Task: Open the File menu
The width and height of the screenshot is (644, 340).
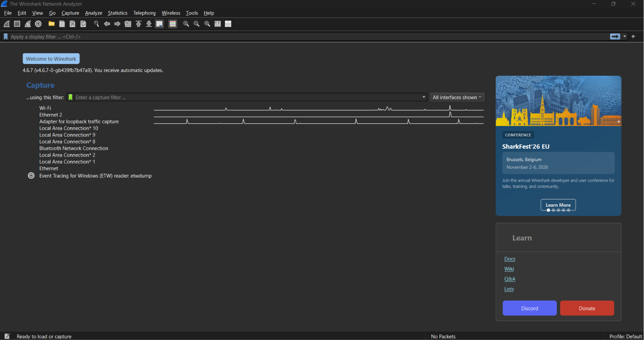Action: point(8,13)
